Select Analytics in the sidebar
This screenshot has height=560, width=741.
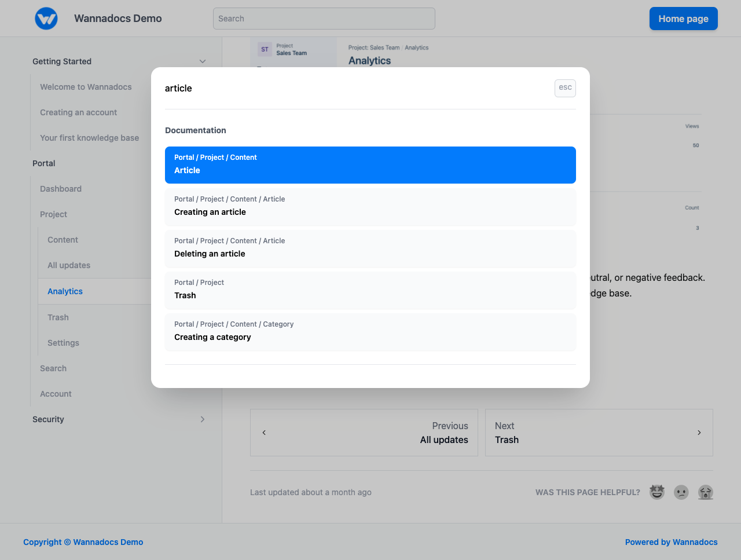point(65,291)
